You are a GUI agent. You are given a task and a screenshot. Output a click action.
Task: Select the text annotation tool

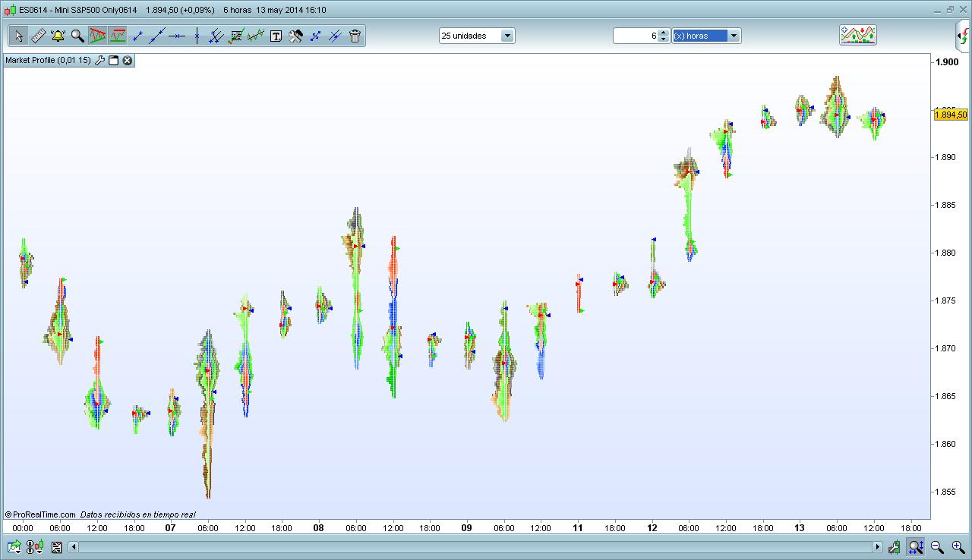(x=276, y=36)
